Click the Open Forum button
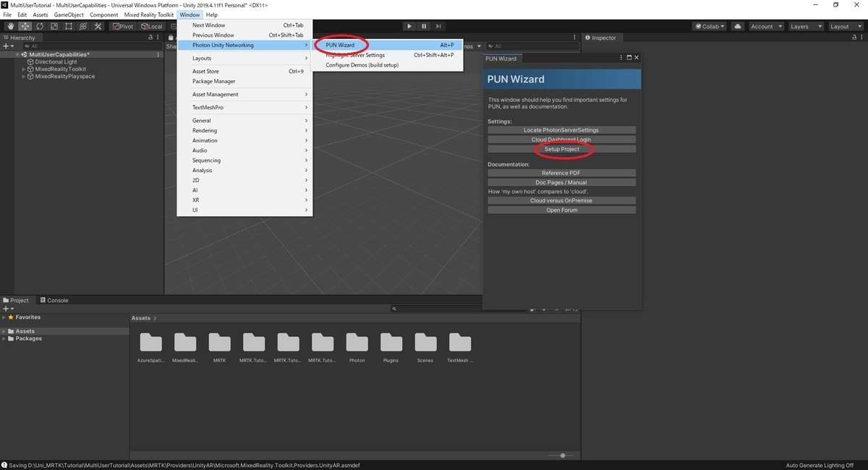Screen dimensions: 868x470 [561, 210]
